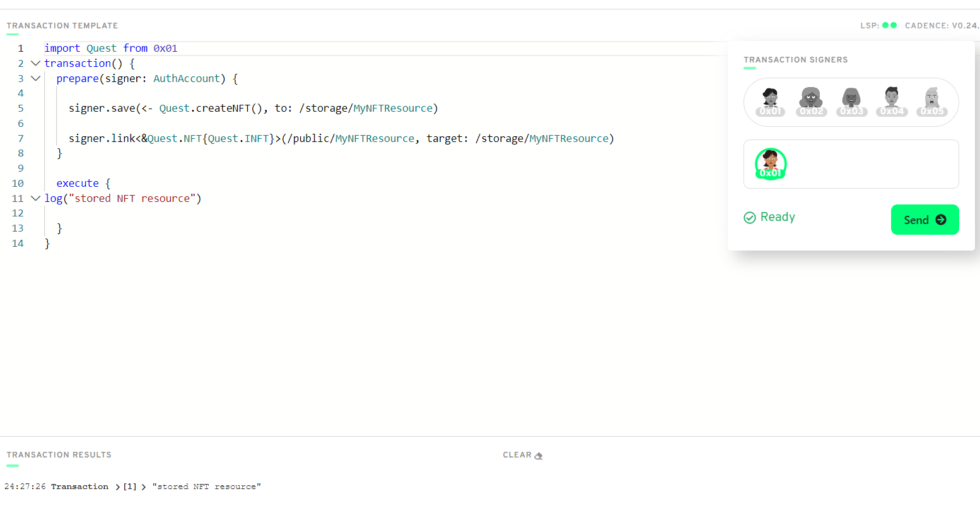
Task: Click the 'execute' keyword on line 10
Action: [78, 184]
